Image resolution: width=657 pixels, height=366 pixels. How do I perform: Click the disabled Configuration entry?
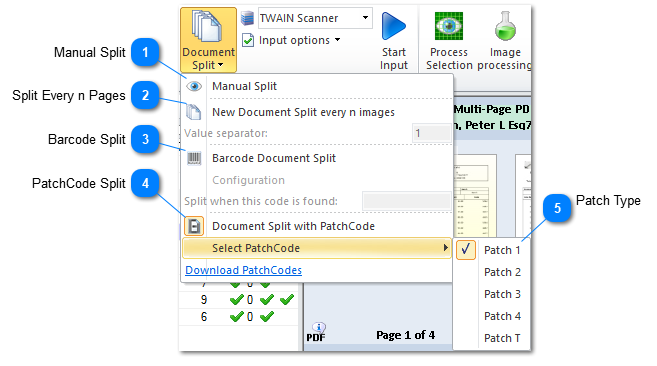pos(248,180)
